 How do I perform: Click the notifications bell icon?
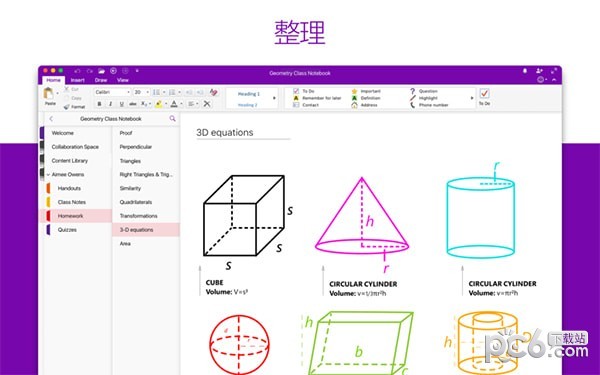coord(525,71)
